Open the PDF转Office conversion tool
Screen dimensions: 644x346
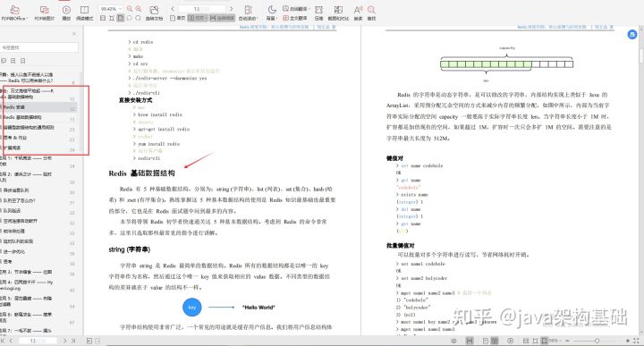(x=14, y=13)
